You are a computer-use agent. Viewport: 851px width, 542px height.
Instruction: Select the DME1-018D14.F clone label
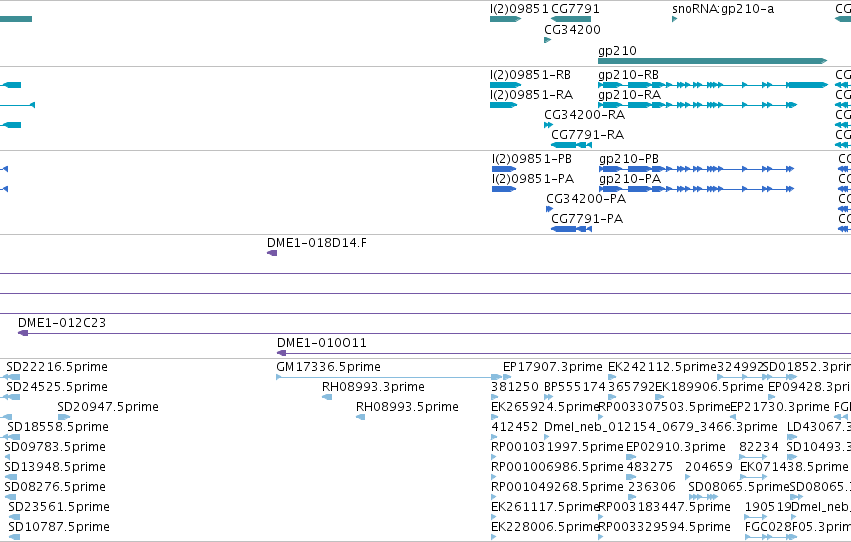(317, 243)
